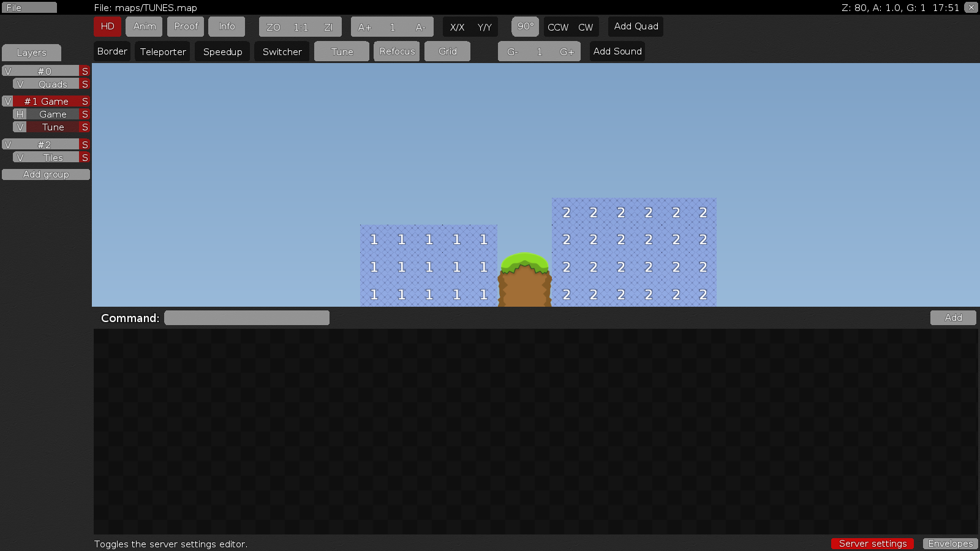The width and height of the screenshot is (980, 551).
Task: Toggle the Grid overlay
Action: 447,51
